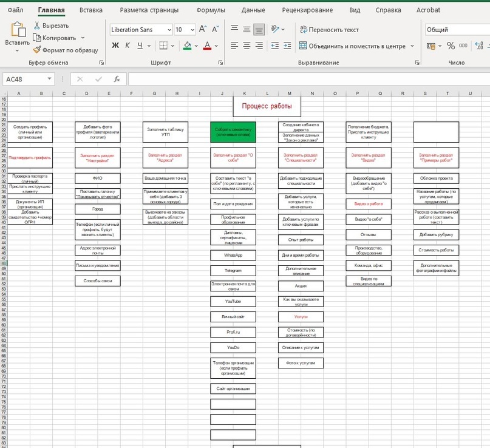
Task: Open the Справка tab
Action: 389,10
